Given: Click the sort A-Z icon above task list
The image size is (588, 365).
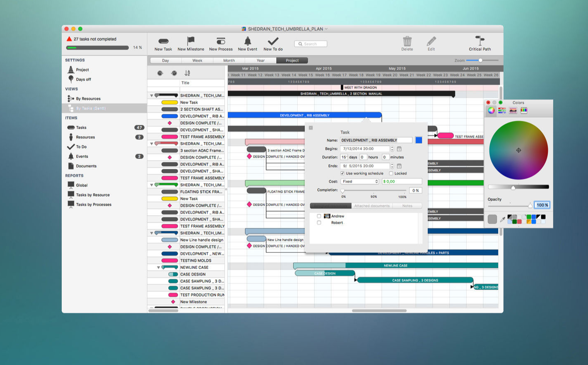Looking at the screenshot, I should 187,73.
